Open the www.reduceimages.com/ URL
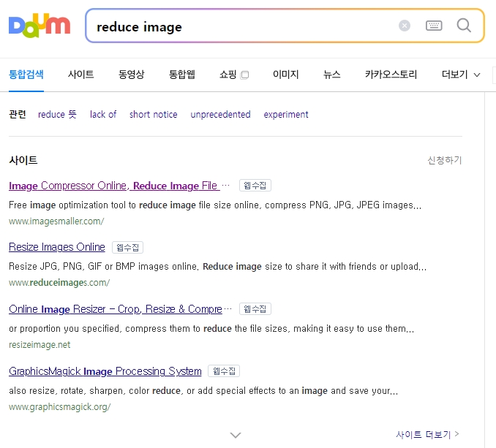 pos(59,282)
